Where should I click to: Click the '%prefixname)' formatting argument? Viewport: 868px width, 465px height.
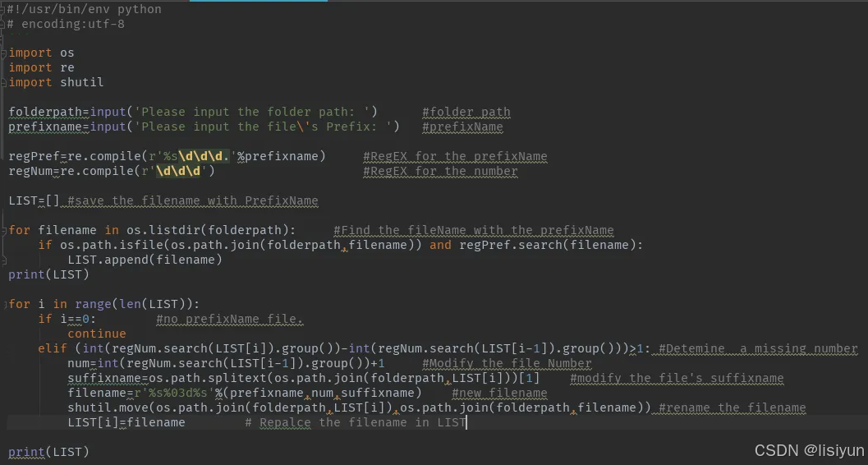coord(282,156)
